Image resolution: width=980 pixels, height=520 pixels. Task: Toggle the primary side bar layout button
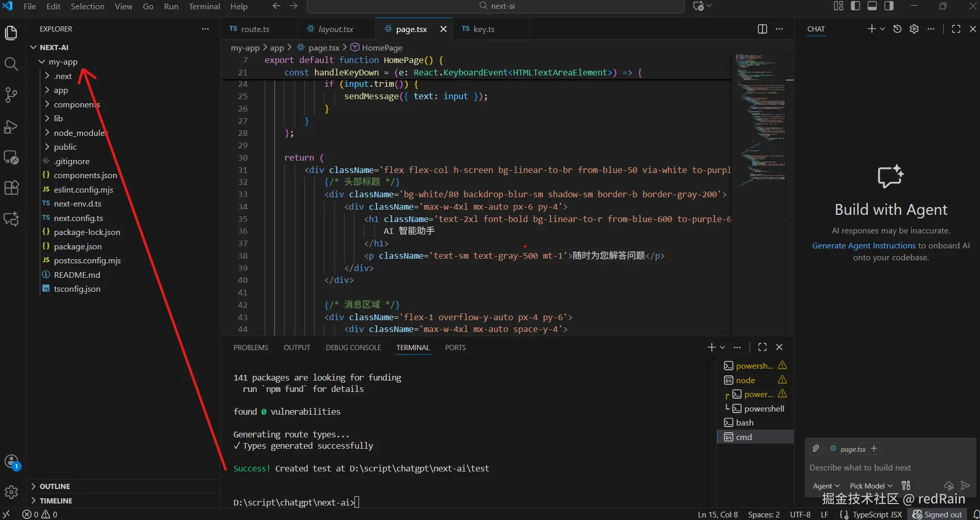[855, 6]
